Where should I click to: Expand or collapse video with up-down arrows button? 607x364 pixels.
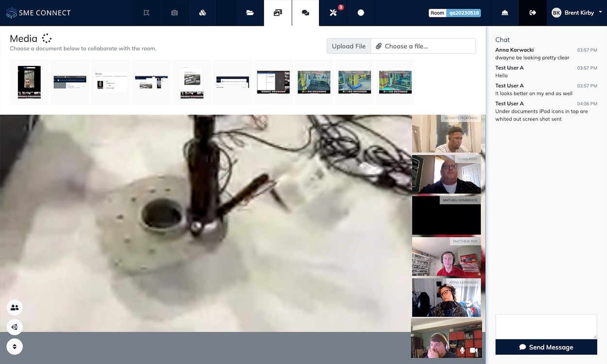(x=15, y=347)
